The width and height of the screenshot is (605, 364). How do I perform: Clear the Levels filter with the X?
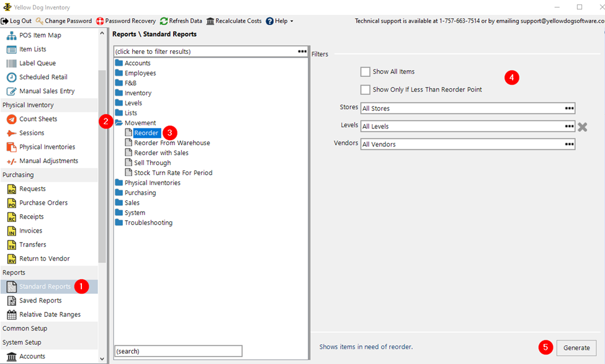583,127
